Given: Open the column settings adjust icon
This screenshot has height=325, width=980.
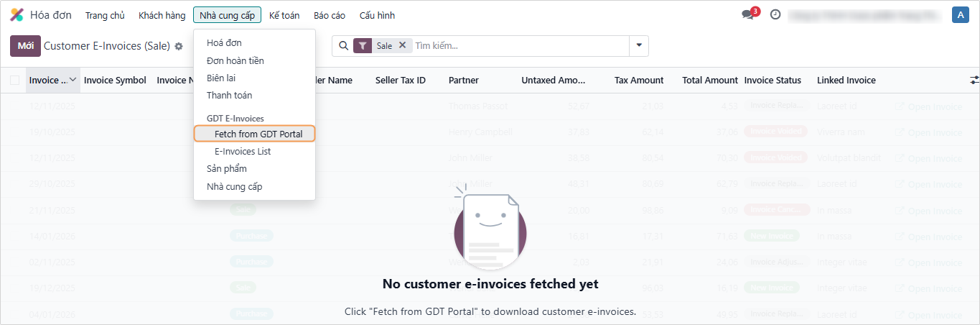Looking at the screenshot, I should [x=974, y=80].
